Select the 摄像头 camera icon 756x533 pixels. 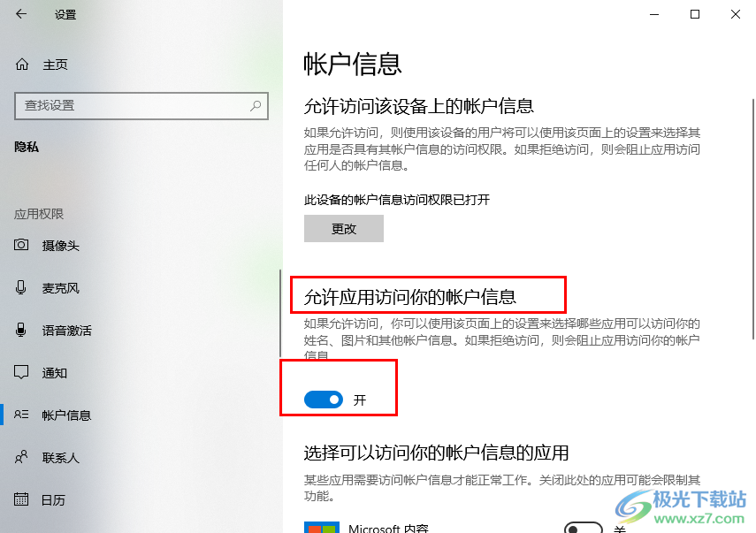click(x=21, y=245)
